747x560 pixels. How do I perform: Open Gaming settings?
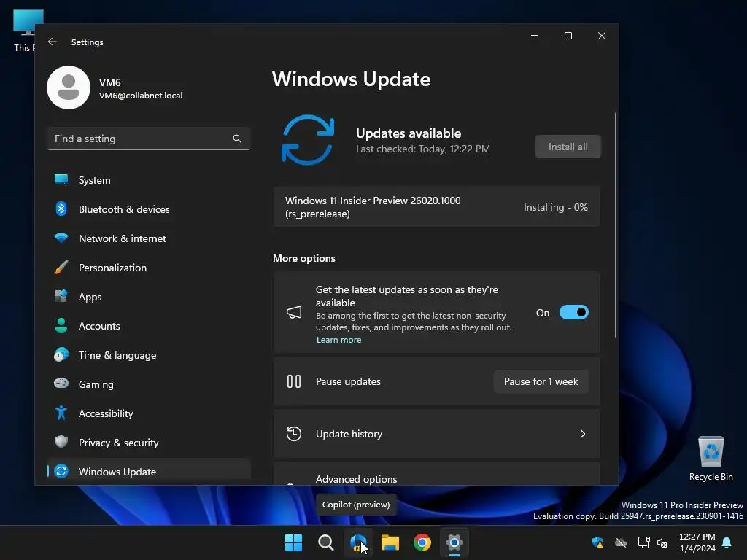click(149, 384)
